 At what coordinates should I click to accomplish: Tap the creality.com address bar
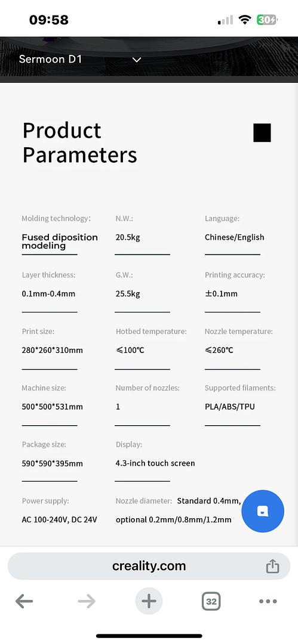[x=149, y=566]
